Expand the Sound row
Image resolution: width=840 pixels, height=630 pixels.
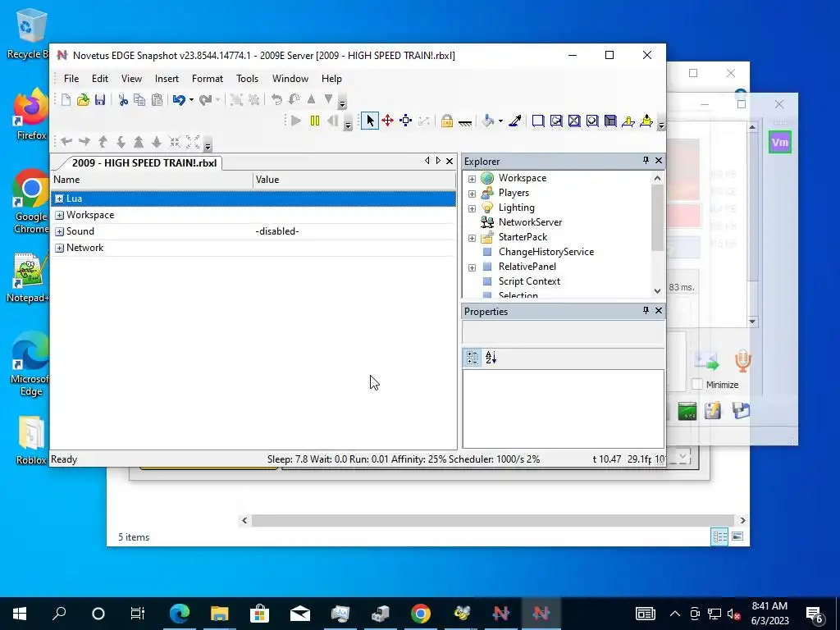pyautogui.click(x=59, y=232)
